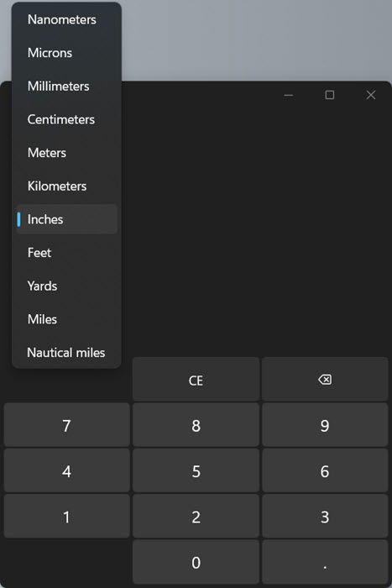Image resolution: width=392 pixels, height=588 pixels.
Task: Switch the unit to Feet
Action: coord(66,253)
